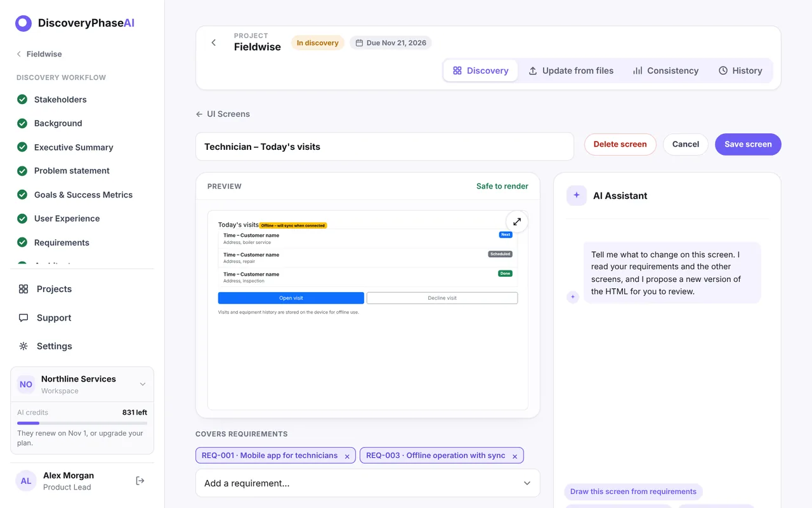Remove the REQ-001 Mobile app requirement tag

tap(347, 456)
